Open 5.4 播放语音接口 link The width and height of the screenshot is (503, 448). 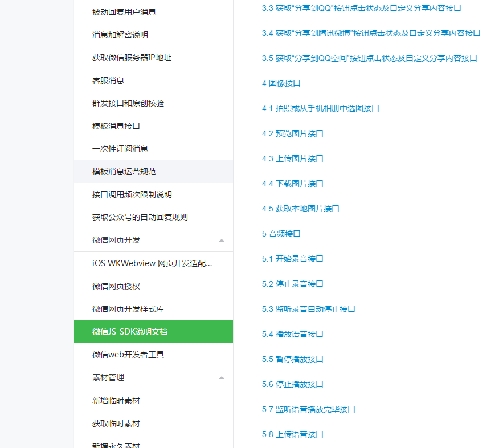(x=292, y=334)
